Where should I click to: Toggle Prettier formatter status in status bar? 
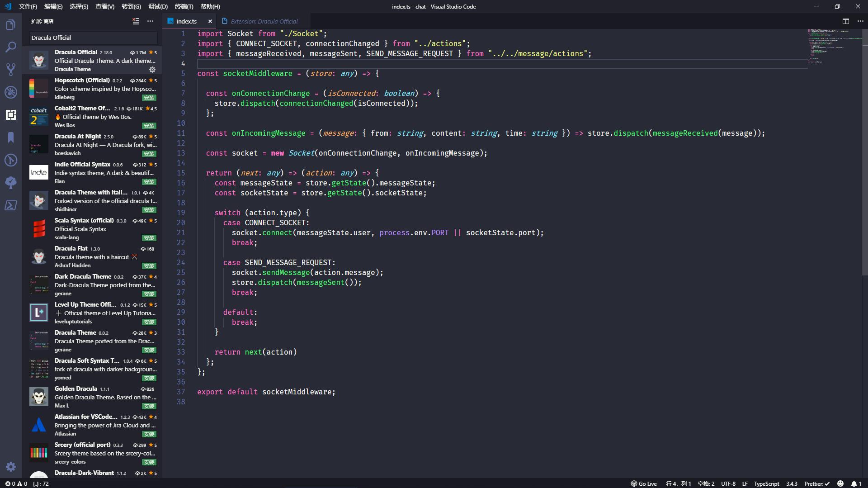point(816,483)
